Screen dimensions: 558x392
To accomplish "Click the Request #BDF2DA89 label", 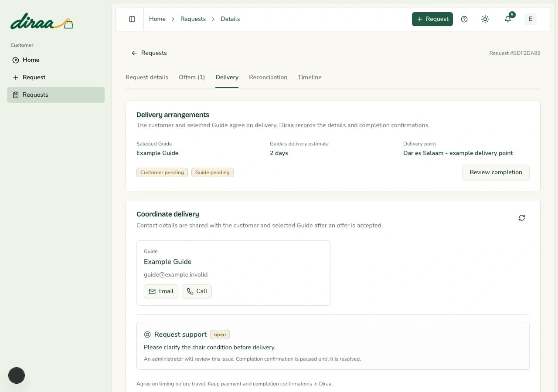I will tap(515, 53).
